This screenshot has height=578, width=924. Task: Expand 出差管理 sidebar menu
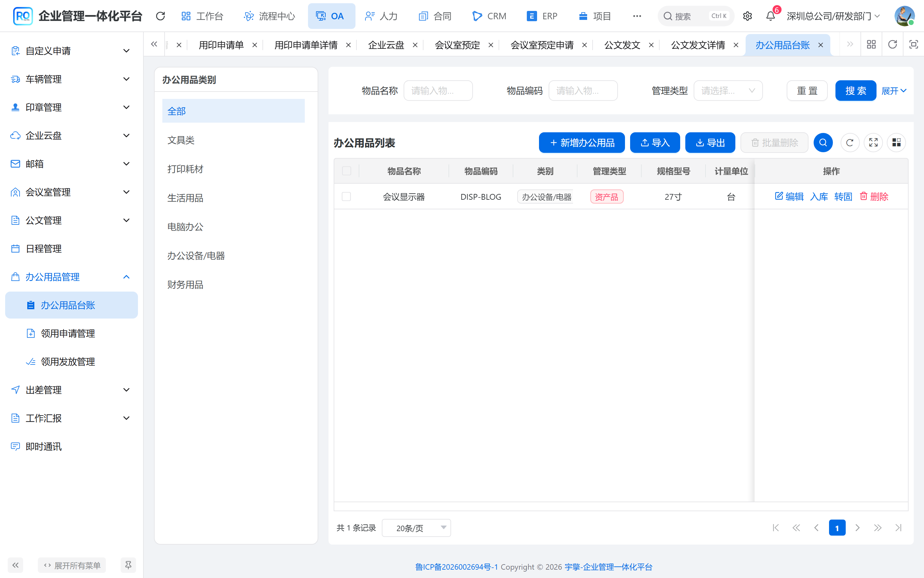pos(71,390)
